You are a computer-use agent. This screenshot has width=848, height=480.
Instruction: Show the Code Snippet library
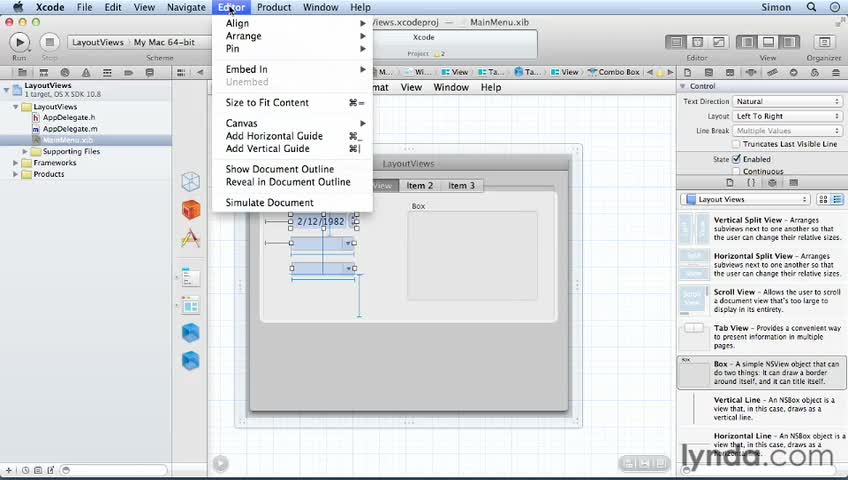click(x=751, y=183)
